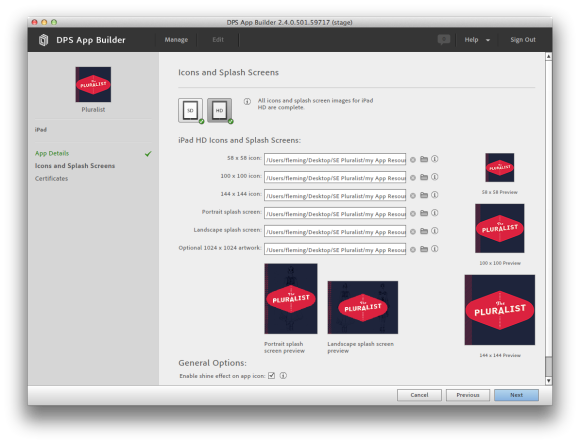Clear the 100 x 100 icon path
This screenshot has width=580, height=444.
413,178
